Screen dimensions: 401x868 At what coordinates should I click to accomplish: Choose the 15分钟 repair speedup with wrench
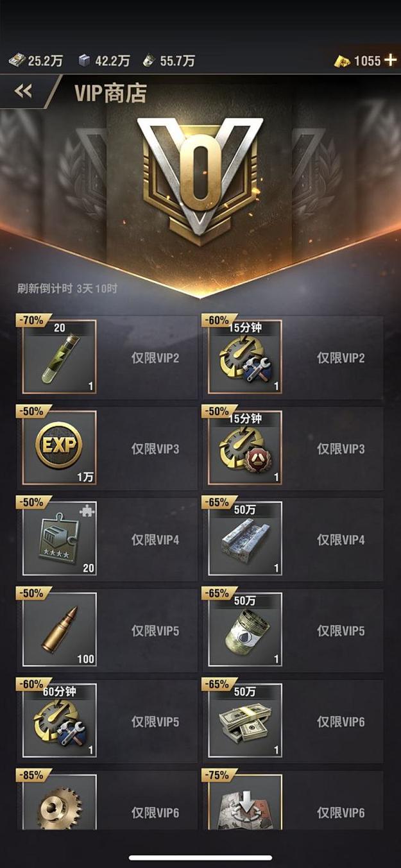tap(245, 357)
